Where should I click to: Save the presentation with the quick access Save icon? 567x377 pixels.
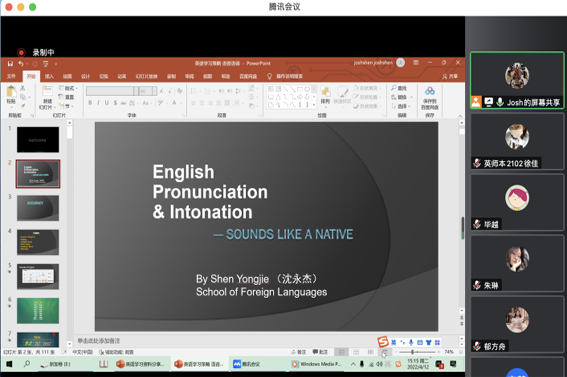10,64
